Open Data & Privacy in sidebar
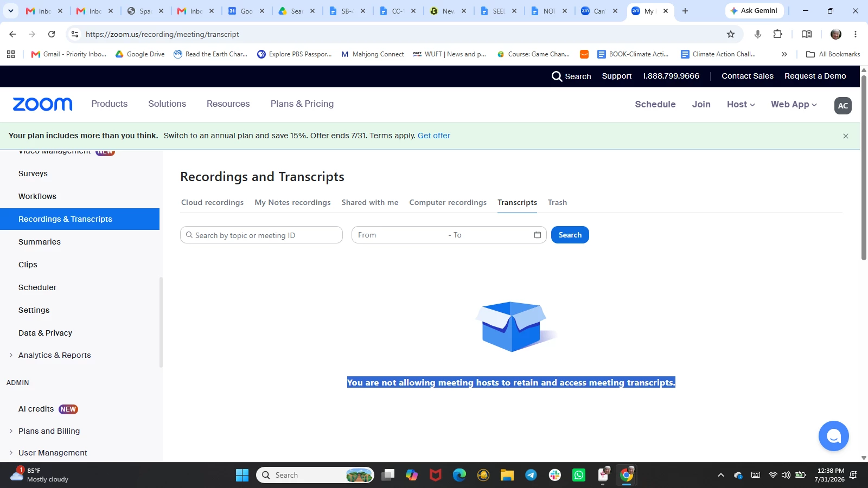The image size is (868, 488). 45,333
